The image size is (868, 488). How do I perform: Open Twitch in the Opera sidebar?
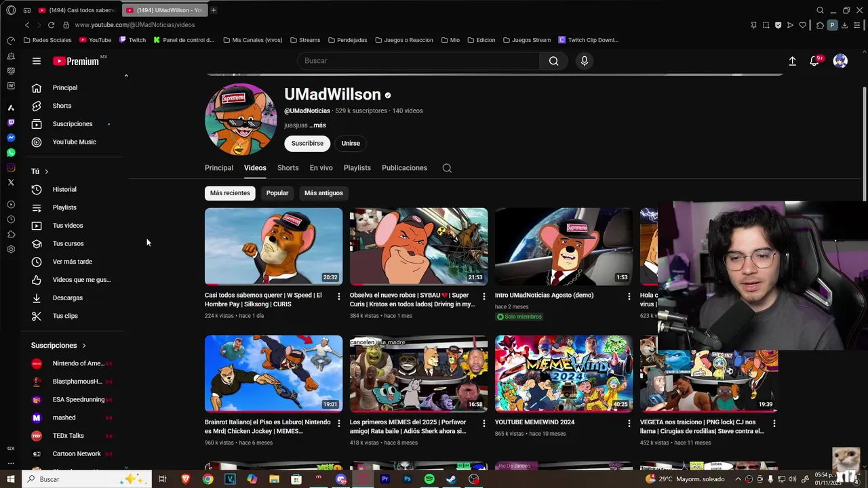(x=11, y=123)
